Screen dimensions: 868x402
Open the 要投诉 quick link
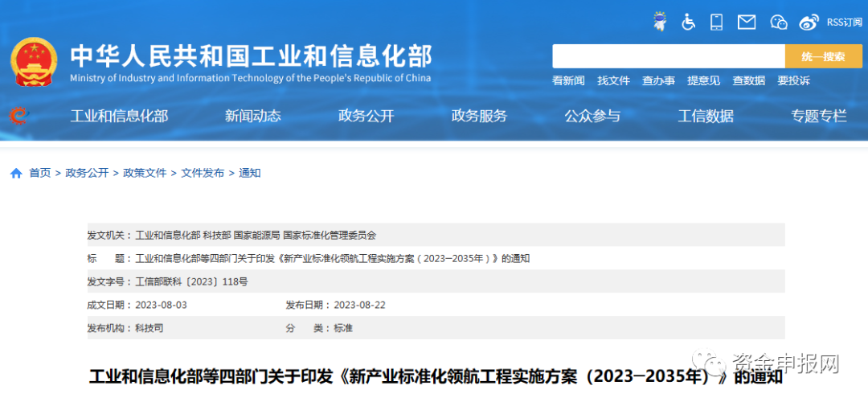tap(793, 81)
